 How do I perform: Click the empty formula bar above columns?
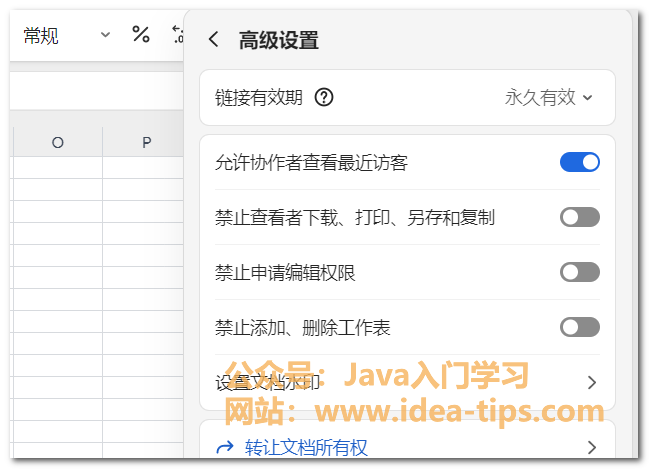pos(95,92)
